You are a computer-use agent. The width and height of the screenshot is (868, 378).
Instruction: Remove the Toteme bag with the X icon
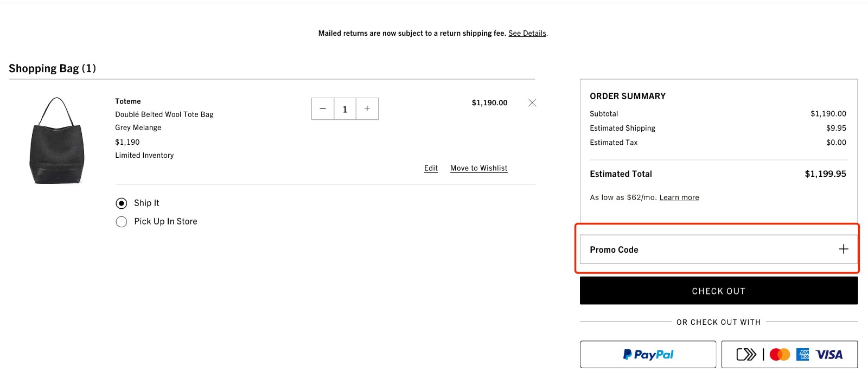[532, 102]
